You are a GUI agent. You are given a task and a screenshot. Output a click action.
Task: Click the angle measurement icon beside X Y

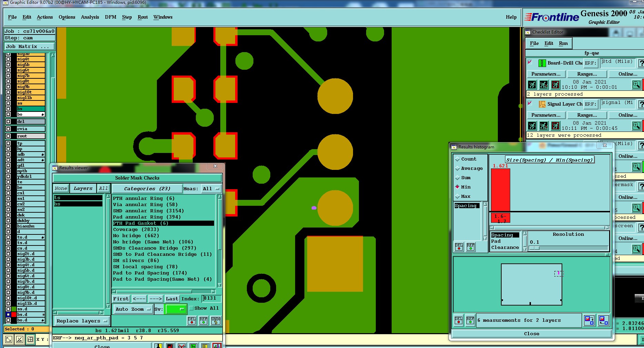click(x=20, y=339)
